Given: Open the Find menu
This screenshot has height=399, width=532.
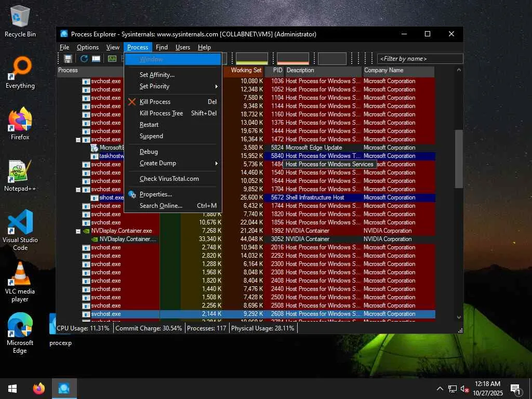Looking at the screenshot, I should (x=162, y=47).
